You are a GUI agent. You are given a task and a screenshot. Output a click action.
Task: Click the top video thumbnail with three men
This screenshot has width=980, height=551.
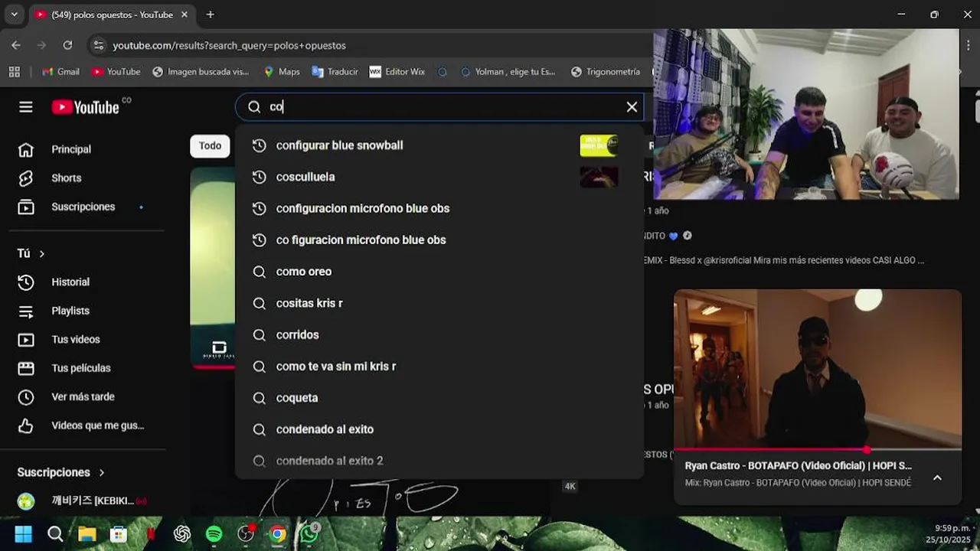tap(805, 114)
